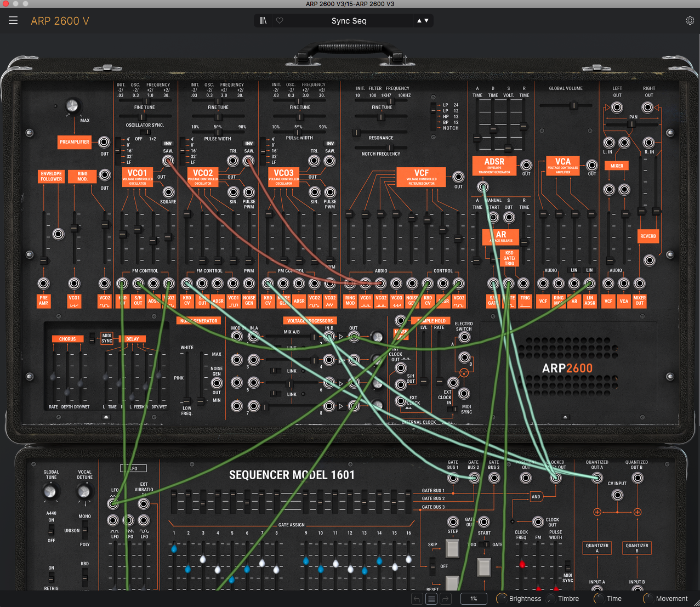Toggle the sequencer SKIP/OFF/RESET switch
Screen dimensions: 700x607
(x=432, y=566)
